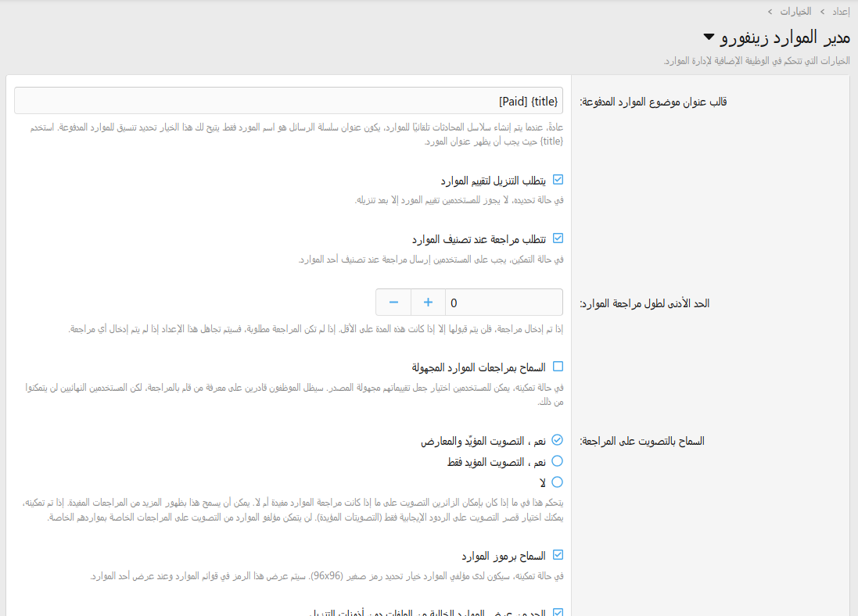Toggle the partially visible checkbox at page bottom
This screenshot has height=616, width=858.
click(558, 613)
